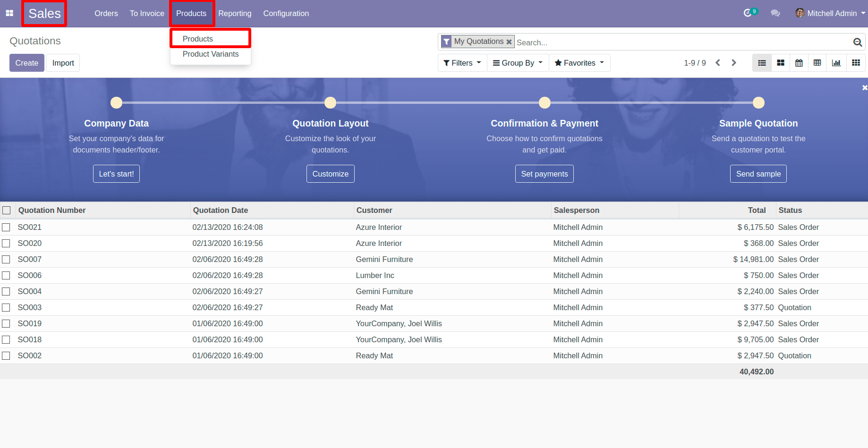The width and height of the screenshot is (868, 448).
Task: Check the box for SO007
Action: point(6,259)
